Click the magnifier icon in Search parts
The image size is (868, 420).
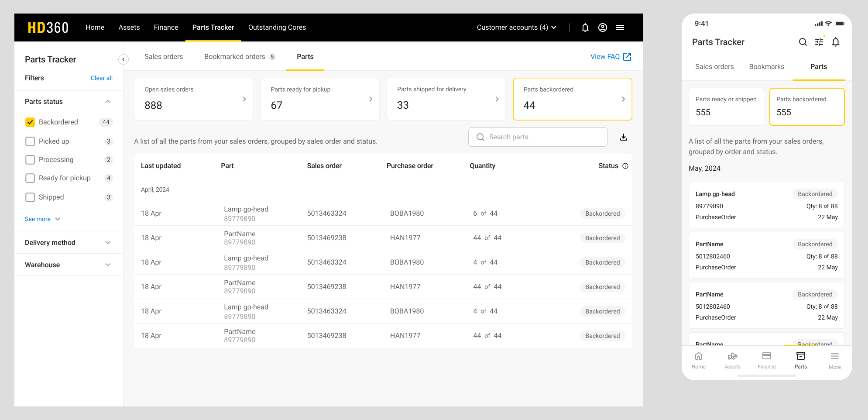point(480,137)
